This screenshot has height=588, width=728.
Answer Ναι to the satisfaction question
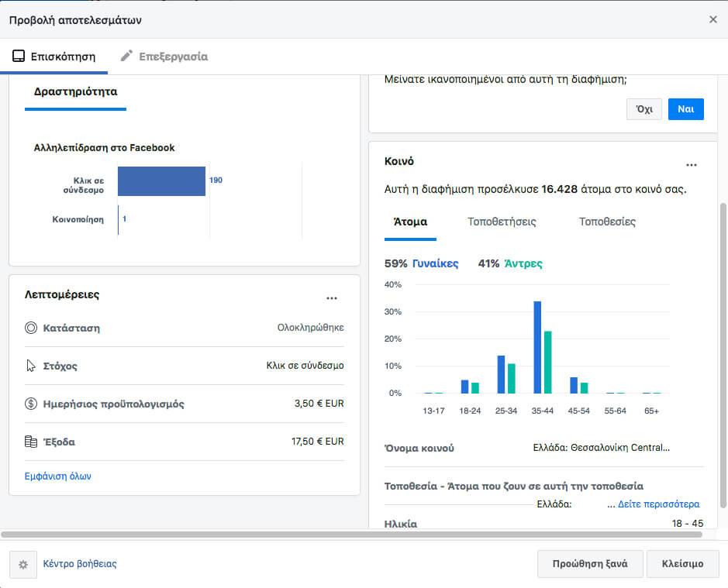(686, 109)
